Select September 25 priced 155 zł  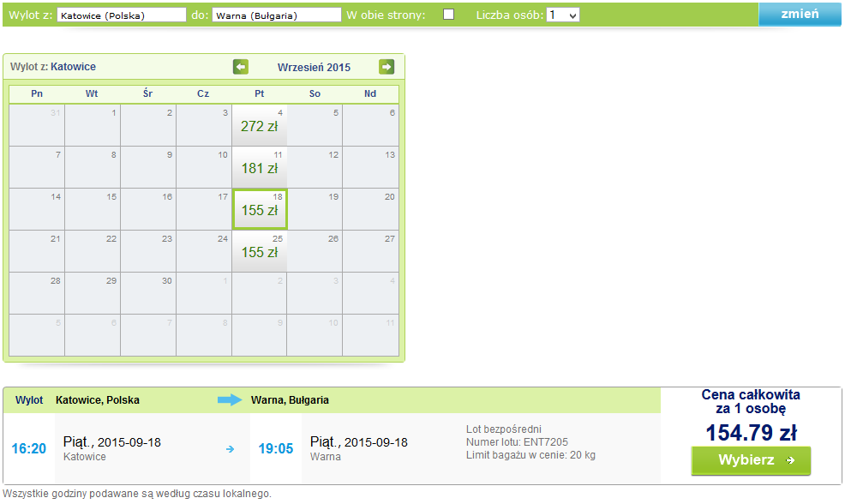pyautogui.click(x=260, y=251)
